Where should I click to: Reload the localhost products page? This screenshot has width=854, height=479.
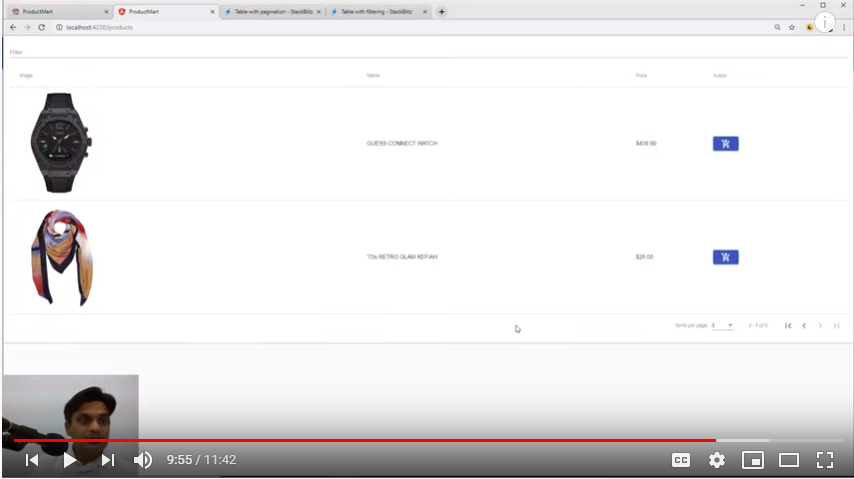click(41, 27)
